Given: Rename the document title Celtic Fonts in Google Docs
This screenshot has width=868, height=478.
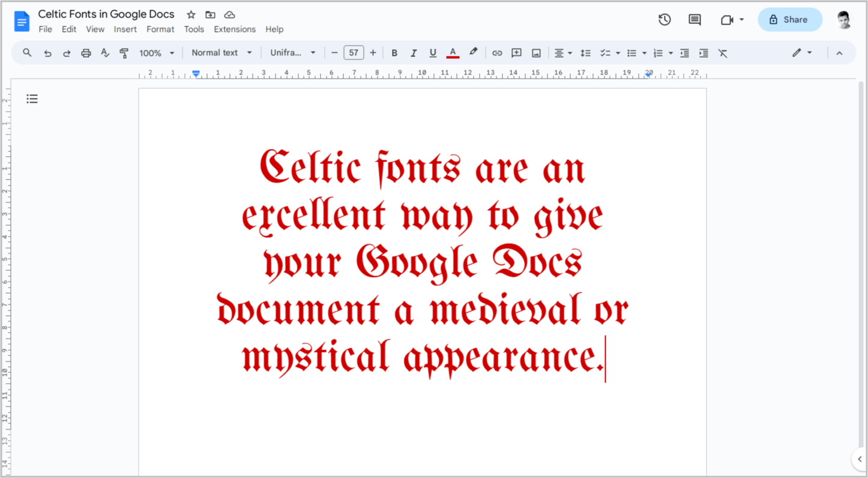Looking at the screenshot, I should click(106, 14).
